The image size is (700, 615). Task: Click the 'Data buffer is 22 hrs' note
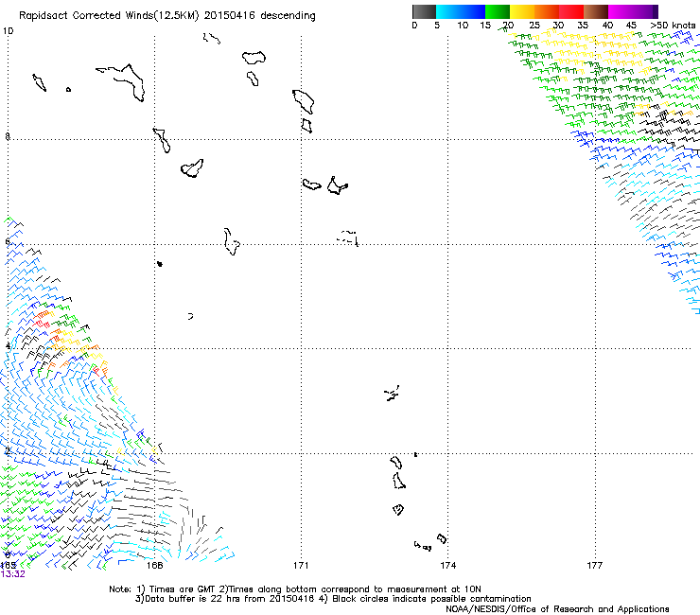click(x=333, y=599)
